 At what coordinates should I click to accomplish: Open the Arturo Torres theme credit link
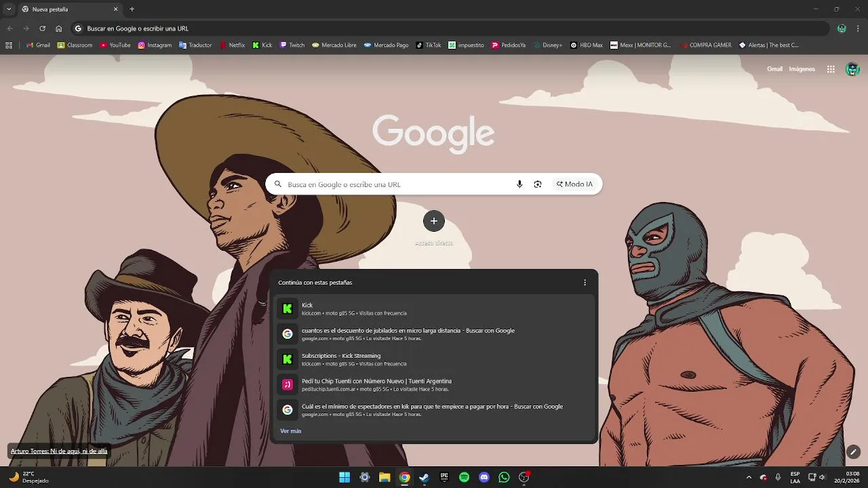59,451
